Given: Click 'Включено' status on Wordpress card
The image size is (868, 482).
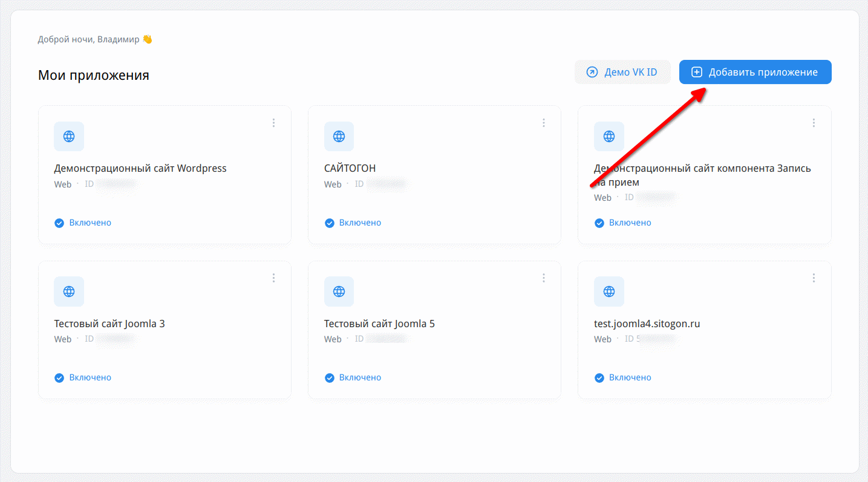Looking at the screenshot, I should pos(90,223).
